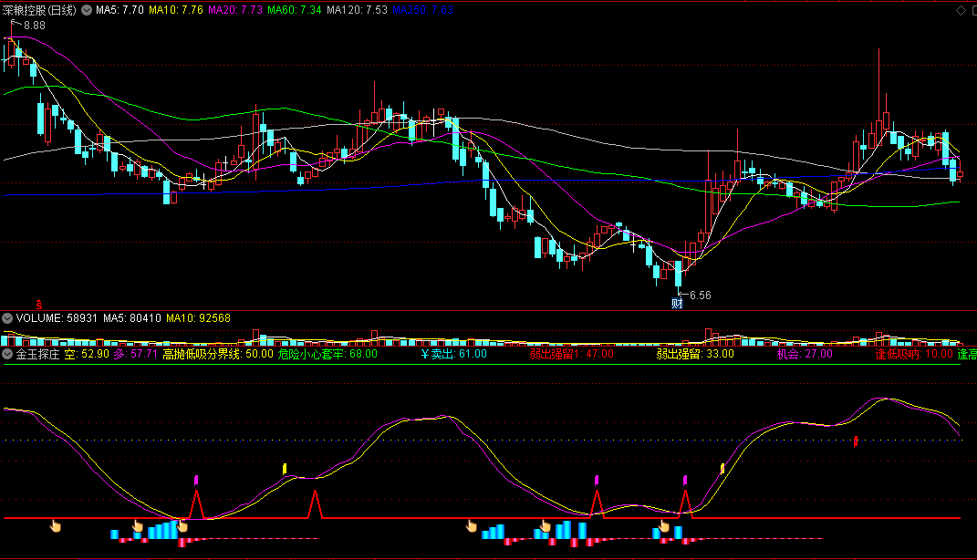This screenshot has width=977, height=560.
Task: Click the VOLUME: 58931 label
Action: pos(57,318)
